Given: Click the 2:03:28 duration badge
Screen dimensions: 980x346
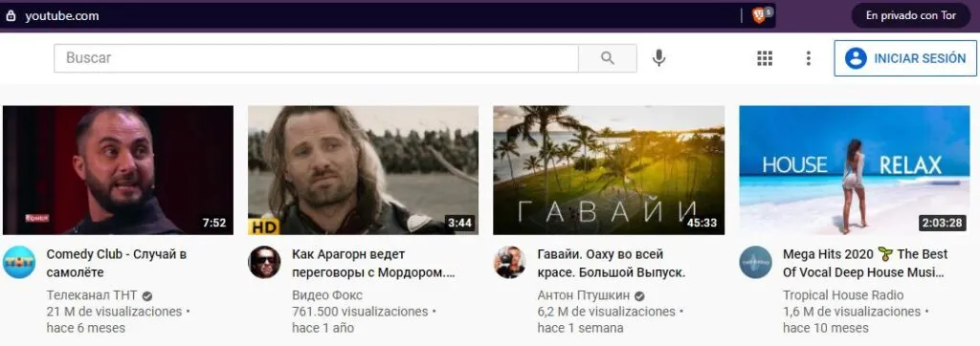Looking at the screenshot, I should [942, 223].
